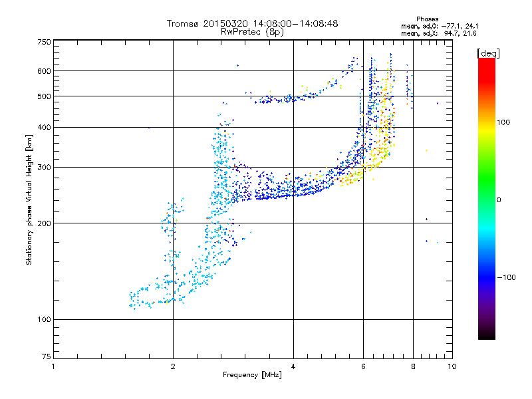Viewport: 532px width, 399px height.
Task: Click the plot title 'Tromsø 20150320 14:08:00-14:08:48'
Action: point(253,23)
